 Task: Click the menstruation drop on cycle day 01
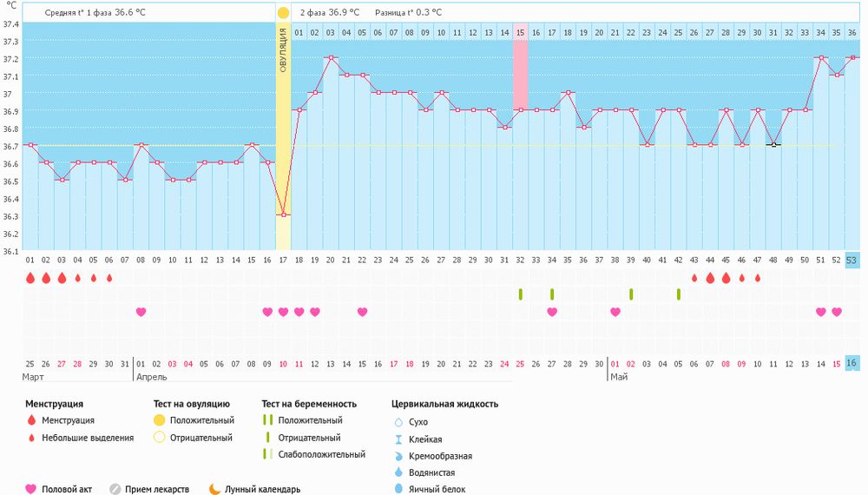30,278
